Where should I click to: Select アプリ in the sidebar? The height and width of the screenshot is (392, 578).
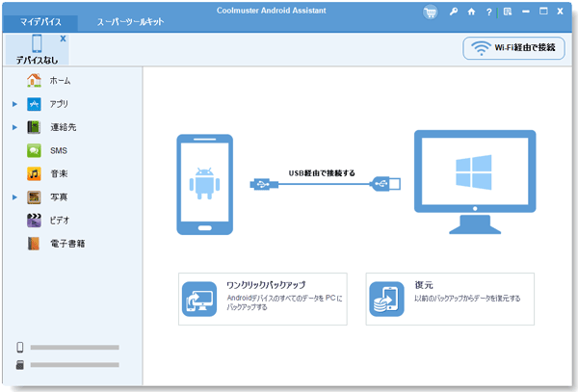tap(59, 104)
